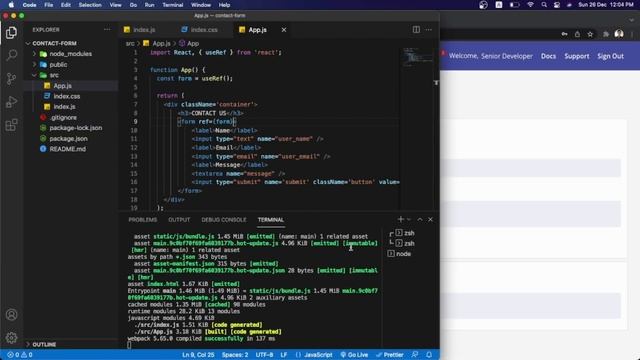Image resolution: width=640 pixels, height=360 pixels.
Task: Open Source Control view
Action: point(11,78)
